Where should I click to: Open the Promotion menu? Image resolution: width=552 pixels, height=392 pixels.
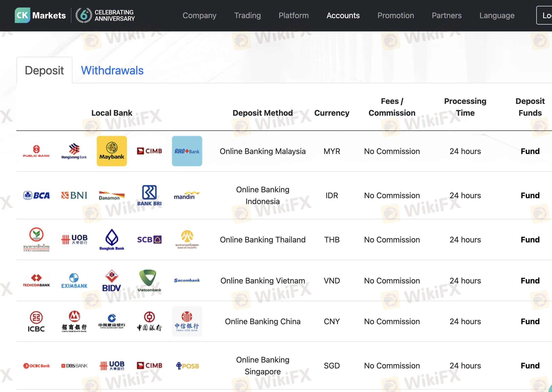tap(396, 15)
